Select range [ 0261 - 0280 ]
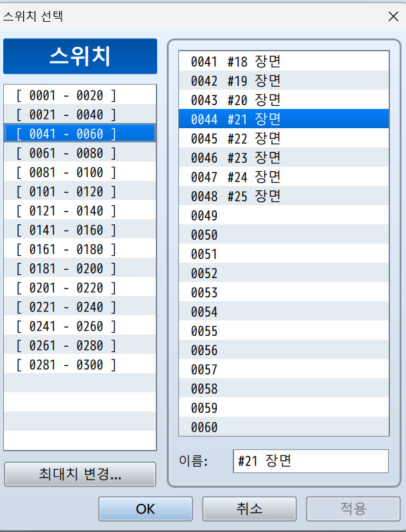 [x=80, y=345]
